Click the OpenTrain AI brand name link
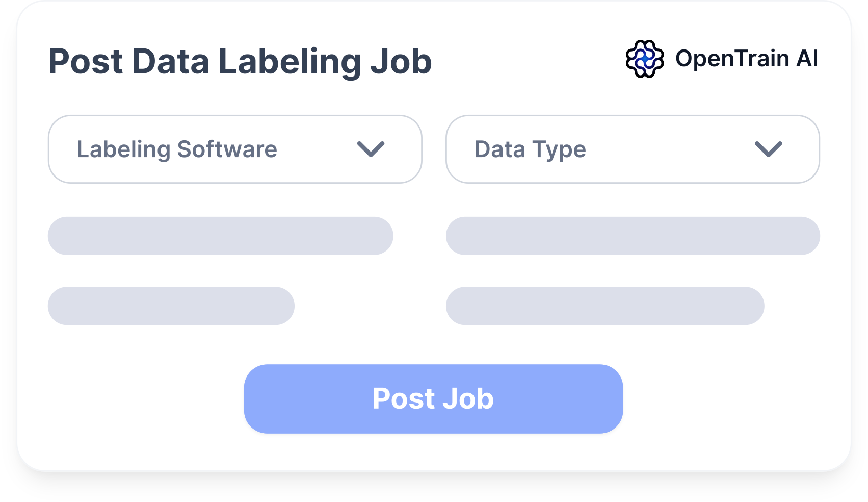This screenshot has height=502, width=868. point(746,60)
